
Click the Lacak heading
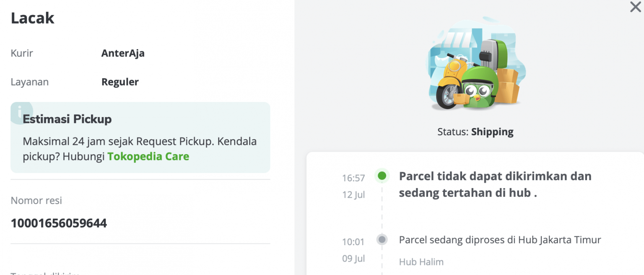click(32, 18)
